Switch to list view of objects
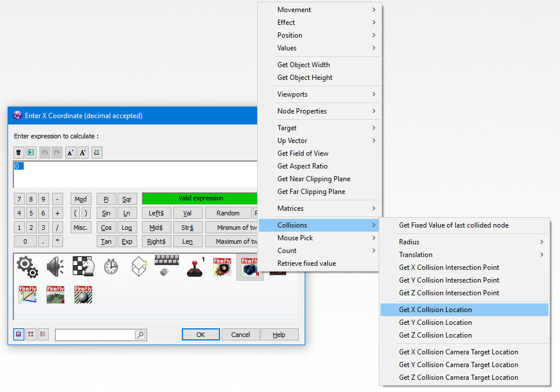 pyautogui.click(x=42, y=334)
